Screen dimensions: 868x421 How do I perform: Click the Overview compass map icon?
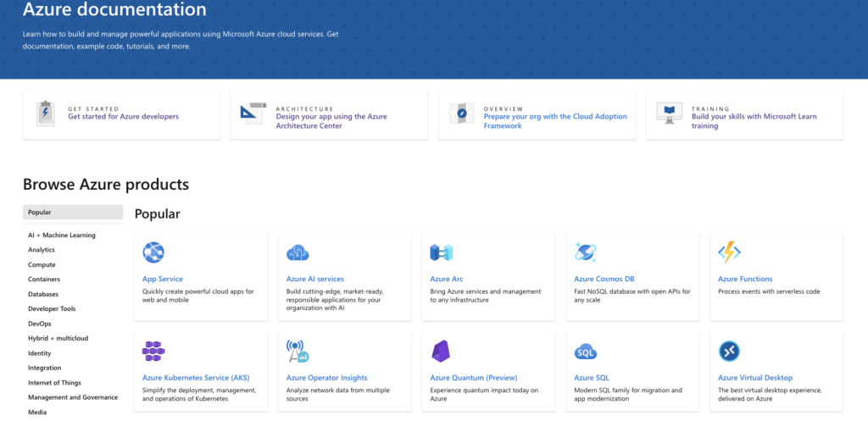461,114
